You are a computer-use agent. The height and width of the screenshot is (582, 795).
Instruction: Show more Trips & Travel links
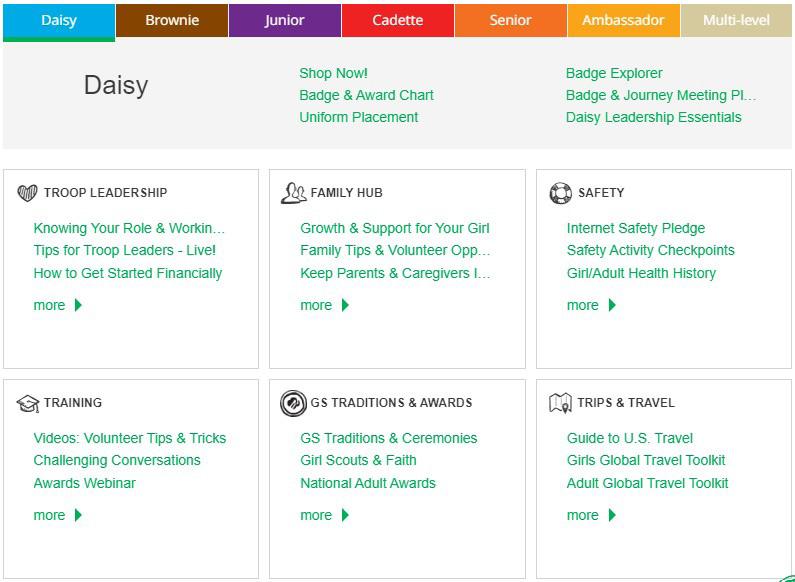pos(591,515)
